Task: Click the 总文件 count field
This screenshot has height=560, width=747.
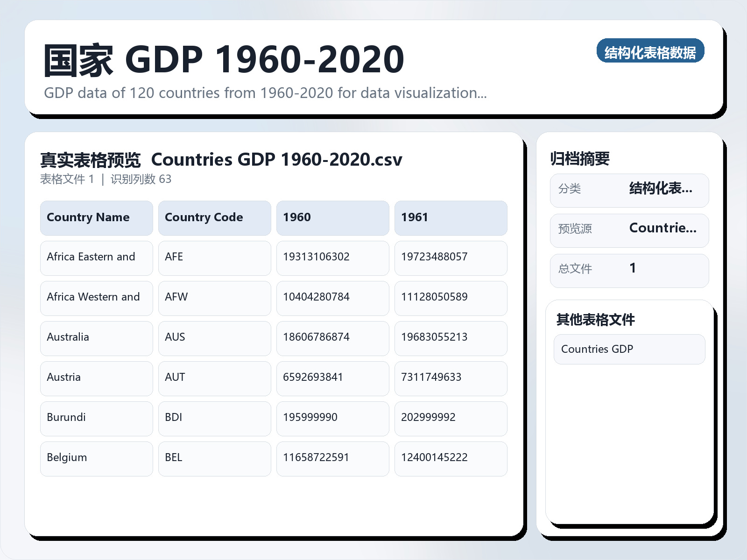Action: (629, 270)
